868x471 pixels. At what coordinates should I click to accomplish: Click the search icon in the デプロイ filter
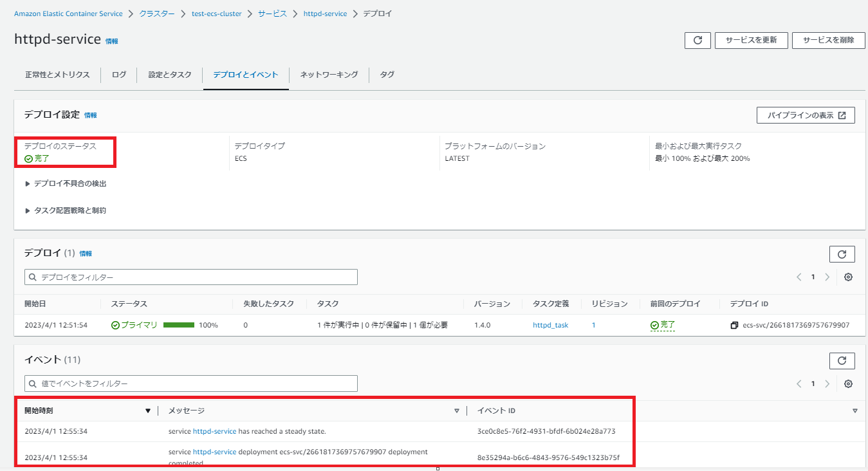point(33,277)
